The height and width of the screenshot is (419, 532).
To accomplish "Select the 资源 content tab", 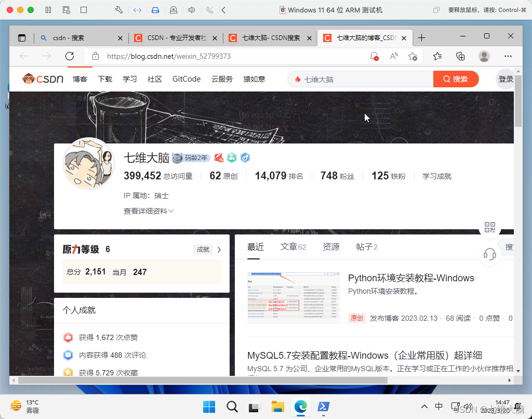I will coord(331,247).
